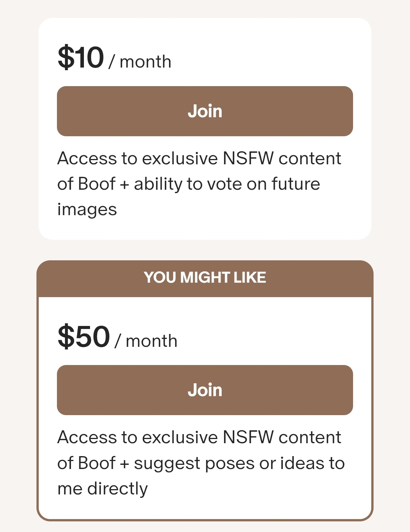Click "ability" in the $10 tier description

158,184
